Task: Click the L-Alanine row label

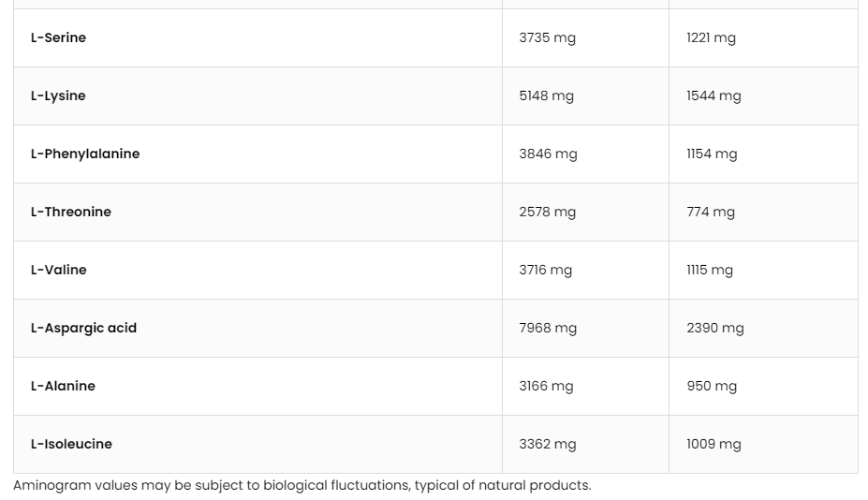Action: [63, 386]
